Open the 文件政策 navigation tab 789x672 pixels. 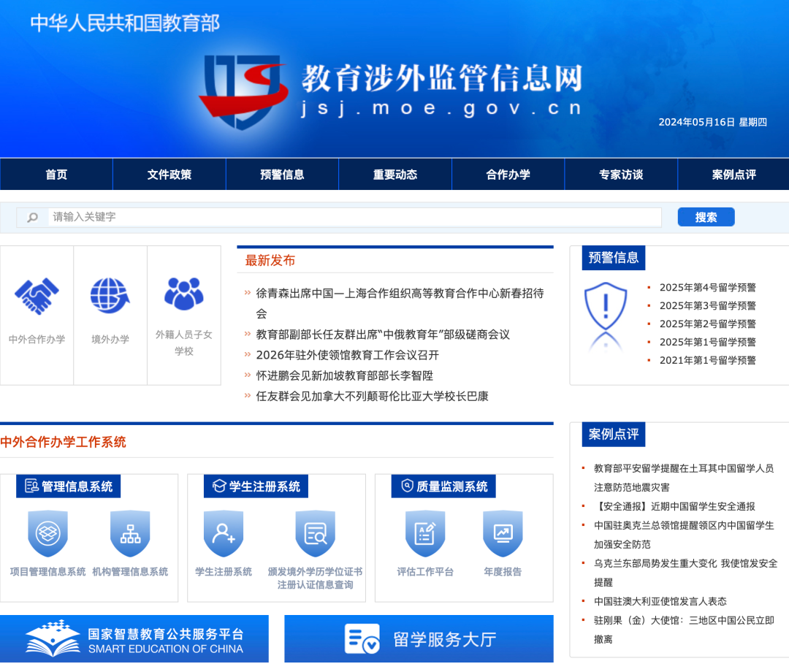pyautogui.click(x=169, y=175)
